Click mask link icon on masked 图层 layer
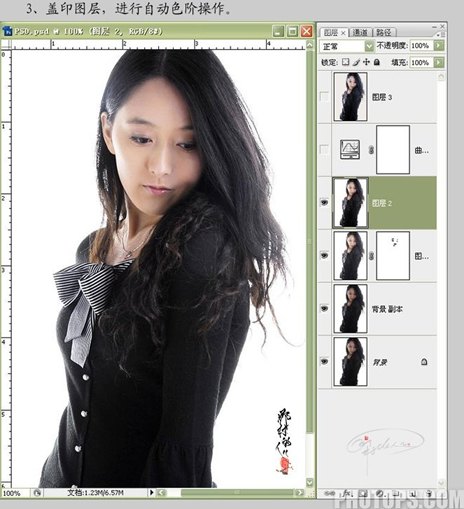 coord(371,256)
